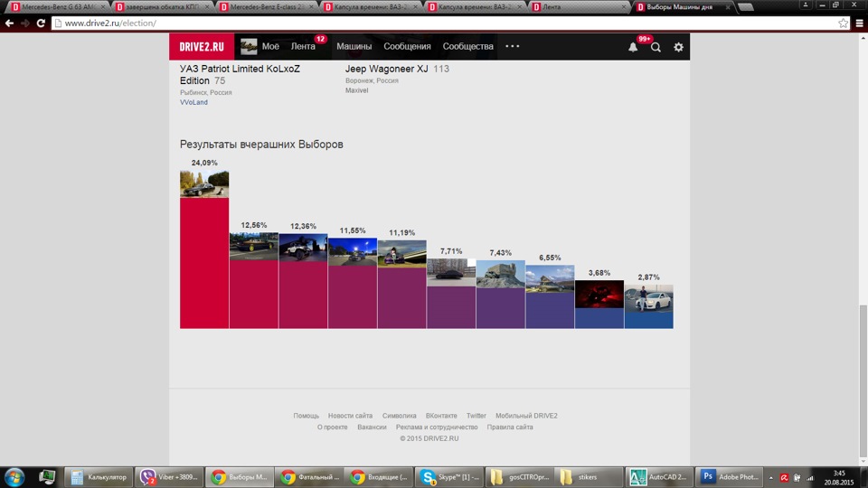Open AutoCAD in the taskbar
868x488 pixels.
[659, 477]
